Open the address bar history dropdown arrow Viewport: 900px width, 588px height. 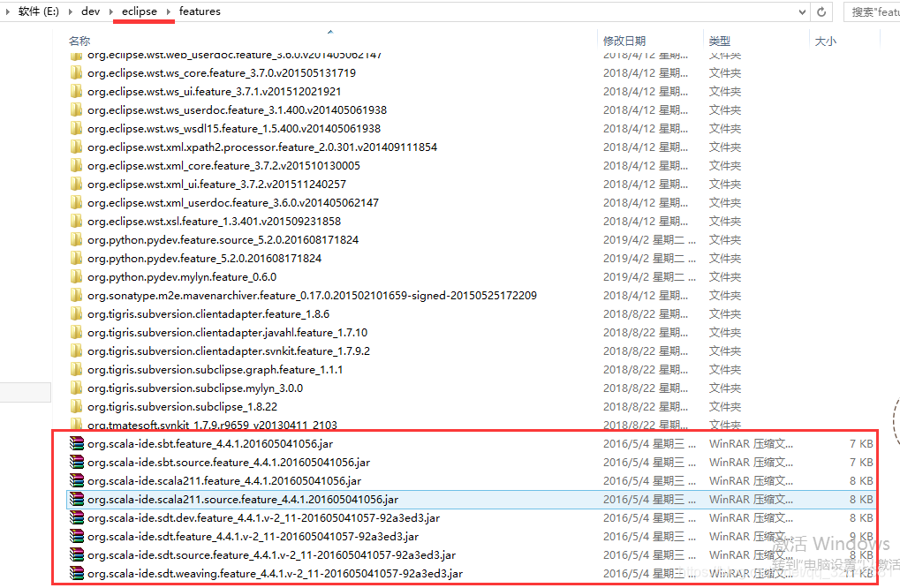[803, 11]
